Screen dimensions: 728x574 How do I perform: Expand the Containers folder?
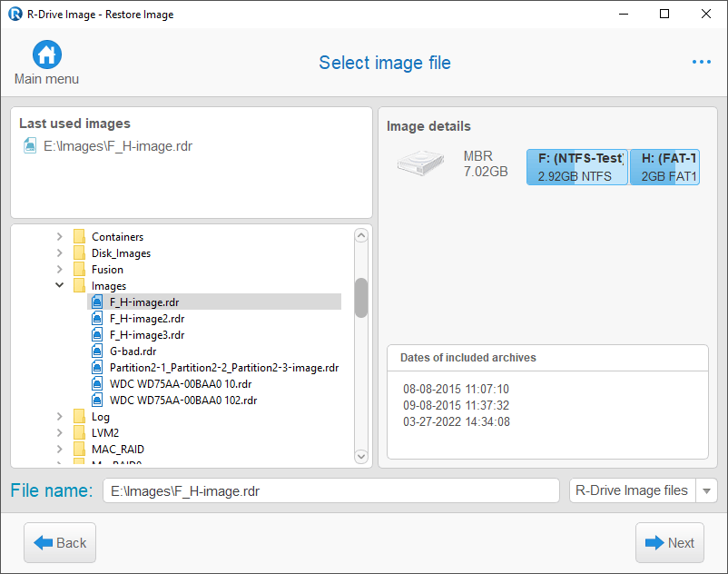pyautogui.click(x=59, y=236)
